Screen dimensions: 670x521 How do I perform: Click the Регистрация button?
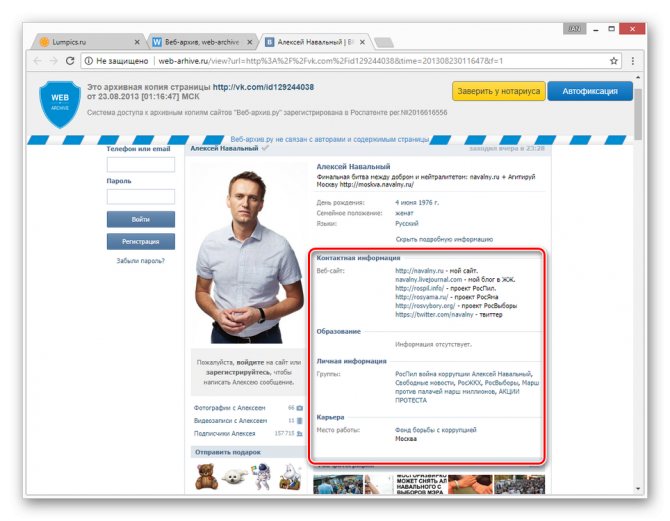point(141,241)
